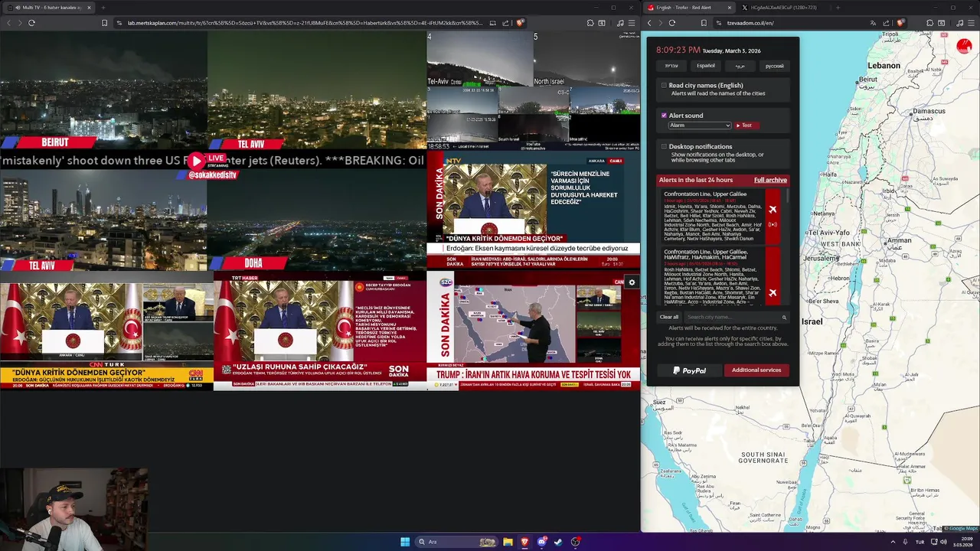Open TUR keyboard language indicator
The width and height of the screenshot is (980, 551).
point(920,542)
